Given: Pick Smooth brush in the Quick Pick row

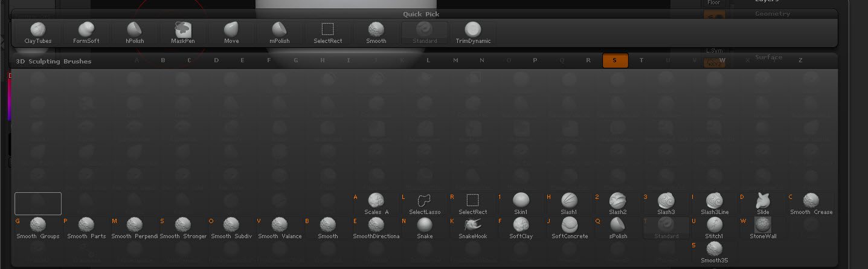Looking at the screenshot, I should pyautogui.click(x=376, y=33).
